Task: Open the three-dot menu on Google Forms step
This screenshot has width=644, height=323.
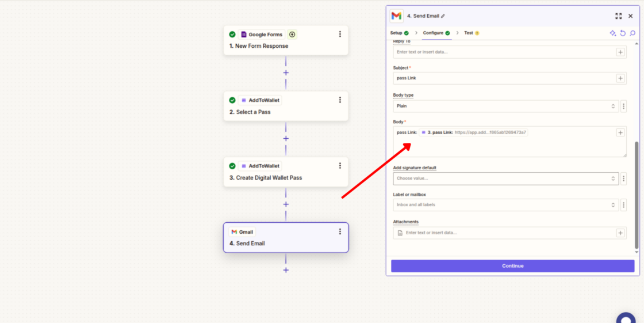Action: [x=340, y=34]
